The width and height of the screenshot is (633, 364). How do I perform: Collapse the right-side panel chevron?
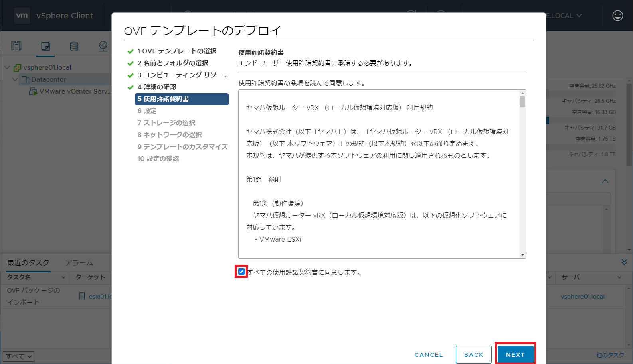pyautogui.click(x=605, y=181)
